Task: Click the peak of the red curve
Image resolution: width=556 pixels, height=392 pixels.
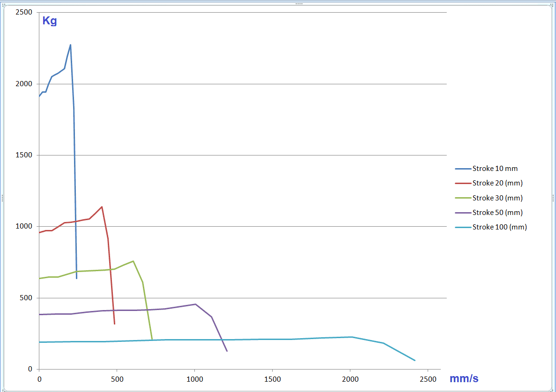Action: [102, 207]
